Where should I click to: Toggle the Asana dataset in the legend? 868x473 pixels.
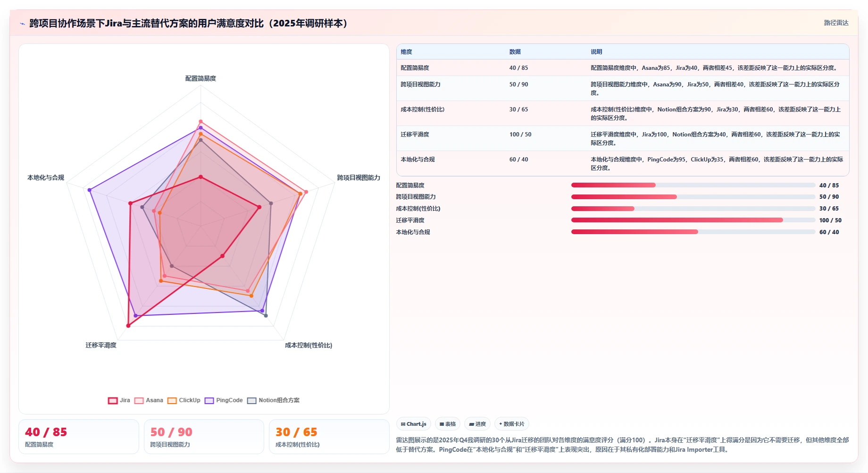149,400
